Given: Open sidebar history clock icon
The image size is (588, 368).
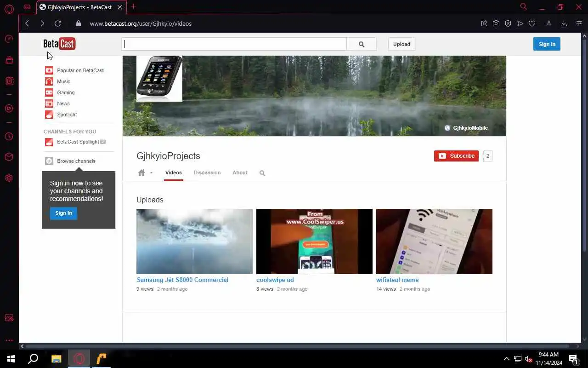Looking at the screenshot, I should [9, 137].
